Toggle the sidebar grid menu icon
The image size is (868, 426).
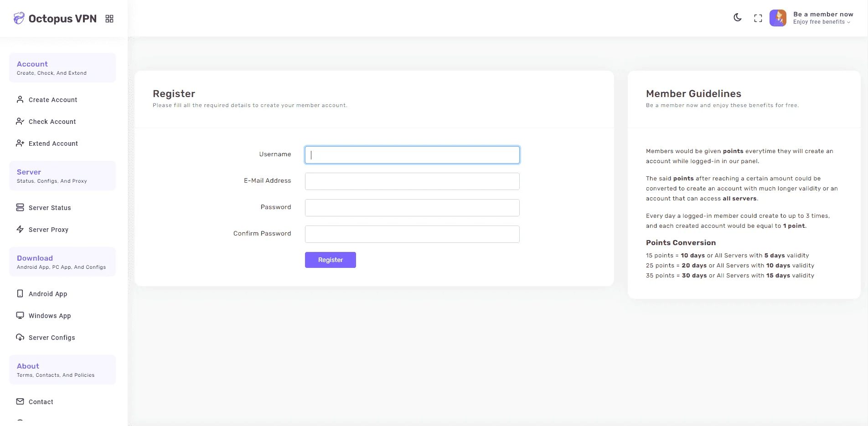(109, 19)
